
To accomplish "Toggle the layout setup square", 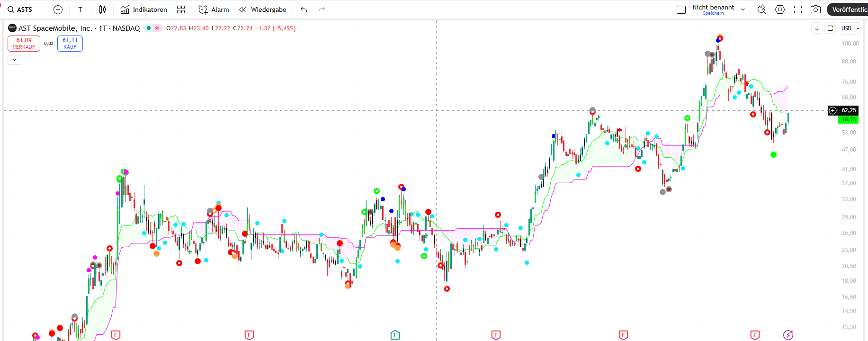I will click(x=681, y=9).
